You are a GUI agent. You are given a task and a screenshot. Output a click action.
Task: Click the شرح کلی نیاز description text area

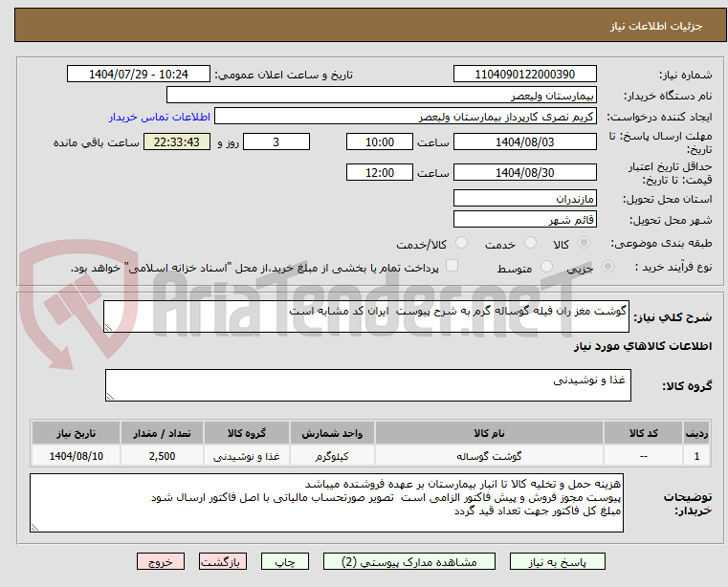coord(365,316)
